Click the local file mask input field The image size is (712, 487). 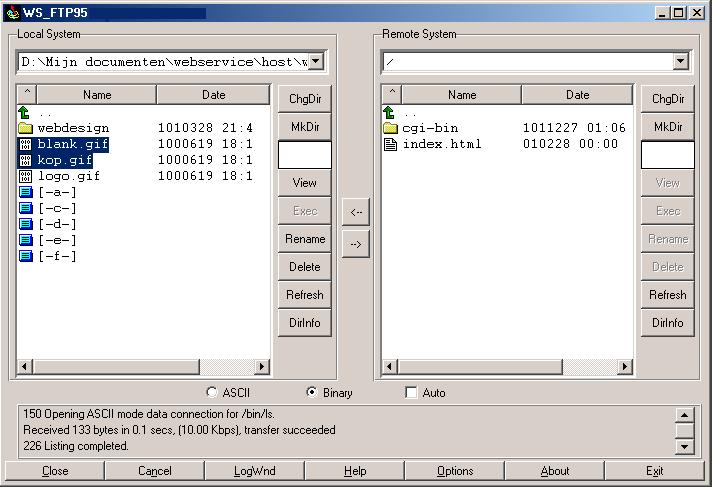point(304,155)
